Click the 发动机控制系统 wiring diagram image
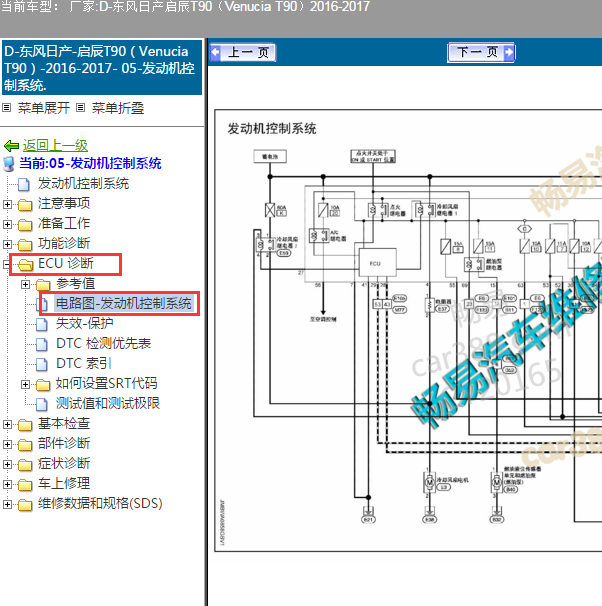Viewport: 602px width, 606px height. 408,330
